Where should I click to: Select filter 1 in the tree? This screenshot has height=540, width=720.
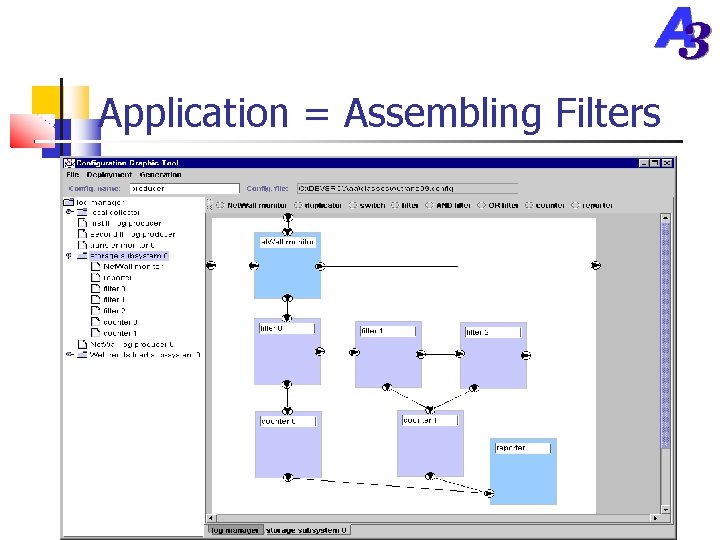coord(114,300)
